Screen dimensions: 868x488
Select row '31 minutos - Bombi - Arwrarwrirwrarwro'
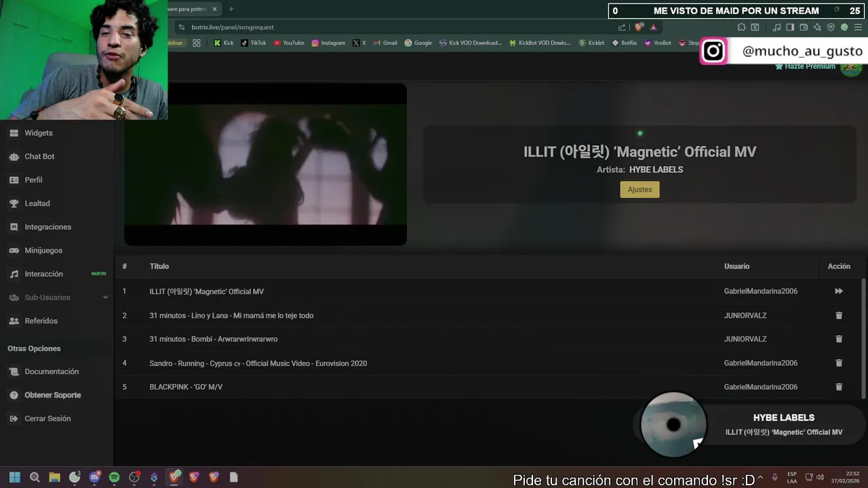tap(488, 339)
